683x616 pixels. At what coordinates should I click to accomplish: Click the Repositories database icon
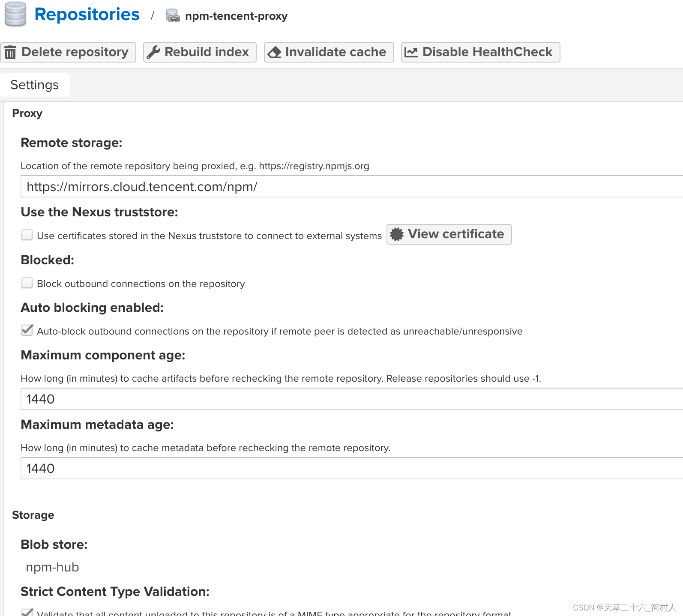coord(15,14)
